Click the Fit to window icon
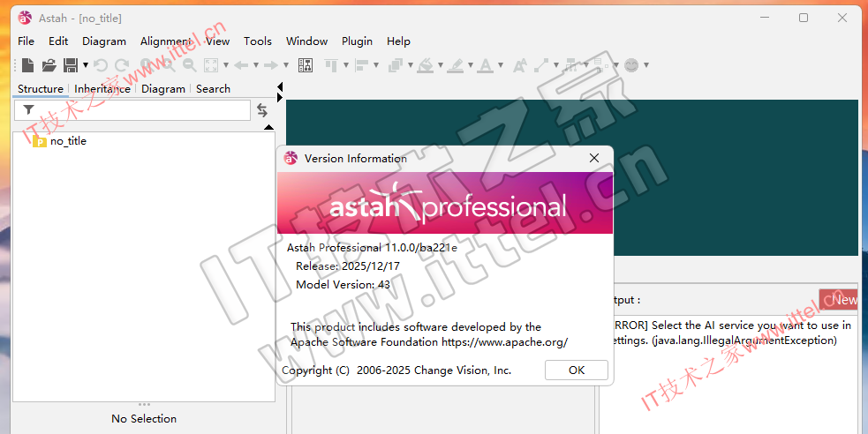The image size is (868, 434). 211,65
